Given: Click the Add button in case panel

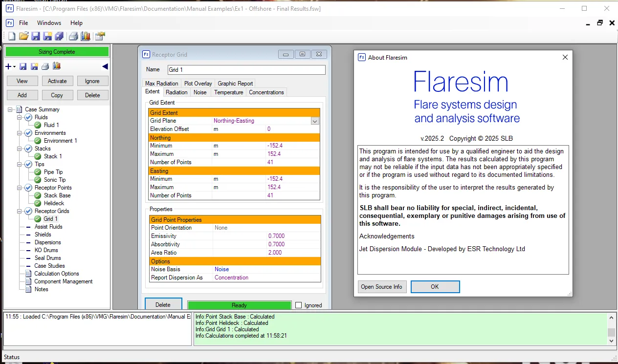Looking at the screenshot, I should coord(22,95).
